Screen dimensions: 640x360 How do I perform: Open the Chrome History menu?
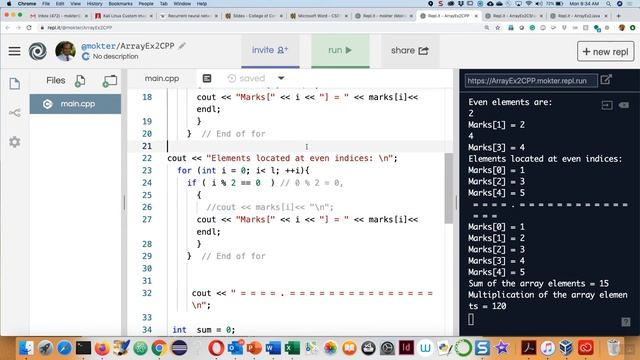(94, 4)
